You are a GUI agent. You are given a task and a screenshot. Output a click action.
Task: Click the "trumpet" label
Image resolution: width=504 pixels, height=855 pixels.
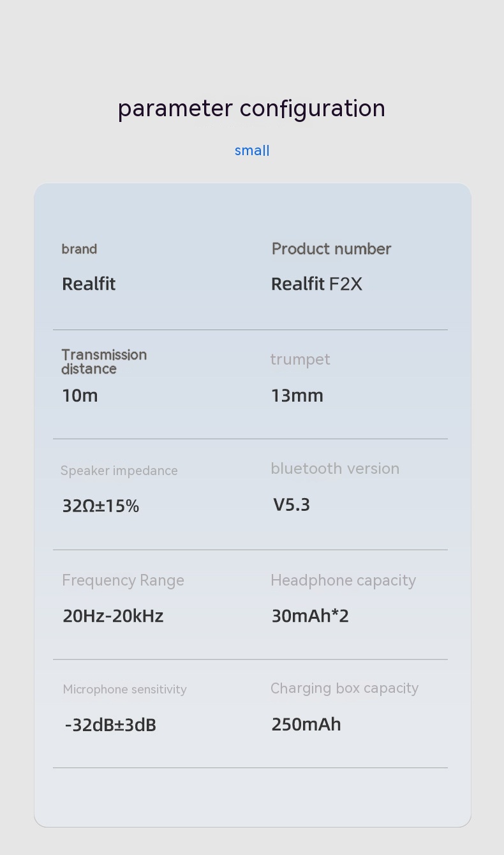point(300,359)
